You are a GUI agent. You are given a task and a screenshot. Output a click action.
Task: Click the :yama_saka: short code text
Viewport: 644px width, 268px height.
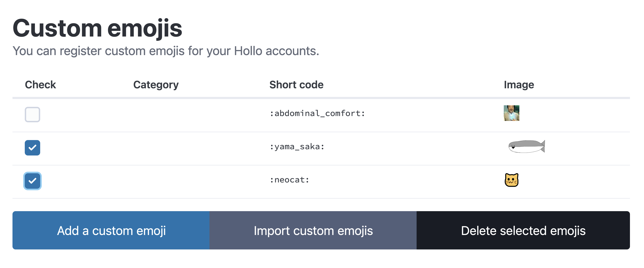click(x=297, y=147)
